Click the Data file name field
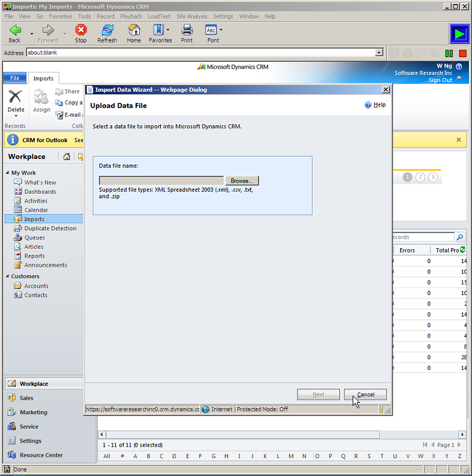The height and width of the screenshot is (476, 472). (161, 180)
